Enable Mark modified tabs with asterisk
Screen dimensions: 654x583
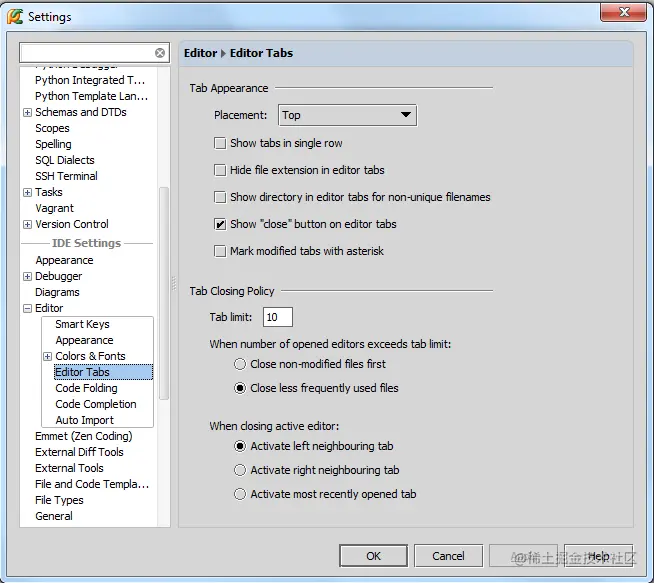[x=220, y=251]
